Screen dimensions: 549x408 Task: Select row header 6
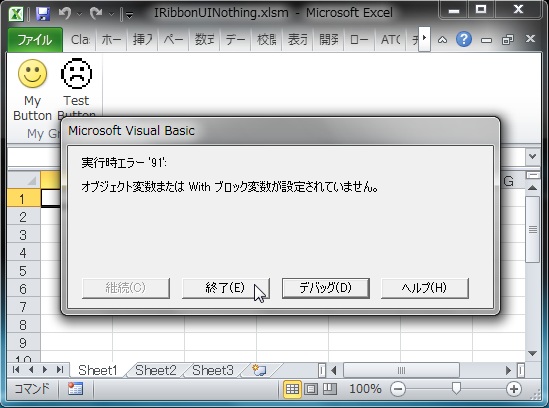23,289
